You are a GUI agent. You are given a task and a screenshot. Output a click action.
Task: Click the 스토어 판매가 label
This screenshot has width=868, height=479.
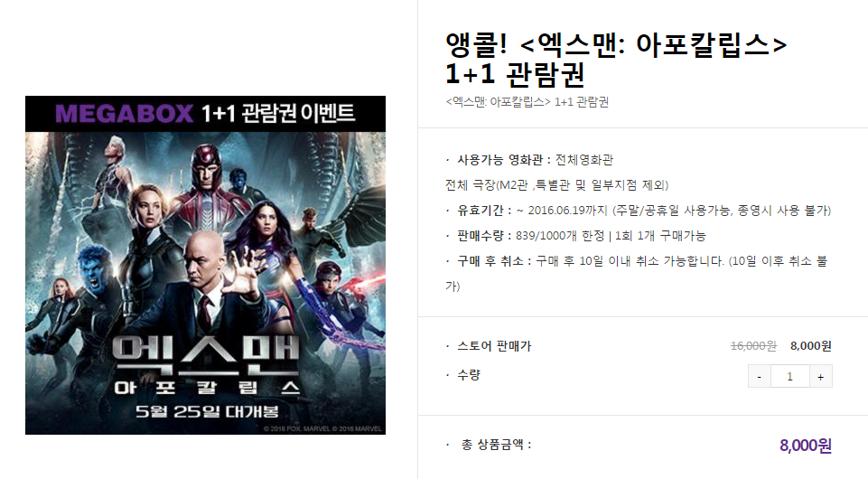[494, 346]
